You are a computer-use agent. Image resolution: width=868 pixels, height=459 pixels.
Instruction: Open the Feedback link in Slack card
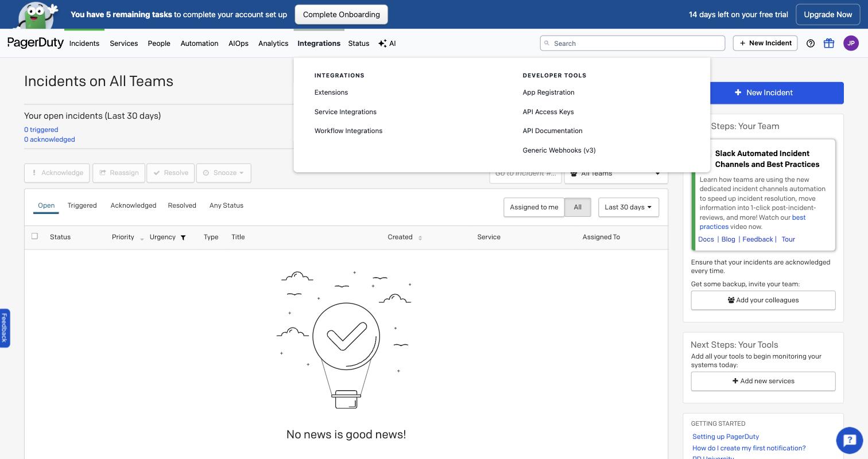(758, 239)
